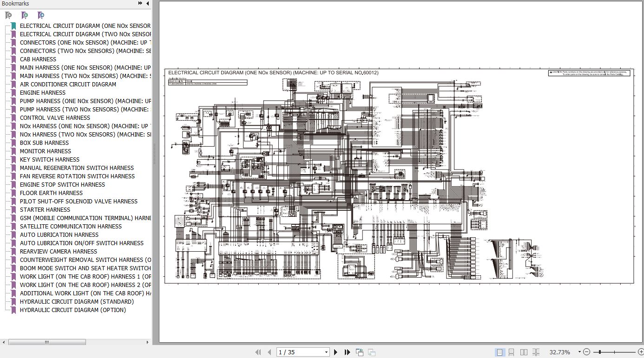Go to the first page

(258, 352)
